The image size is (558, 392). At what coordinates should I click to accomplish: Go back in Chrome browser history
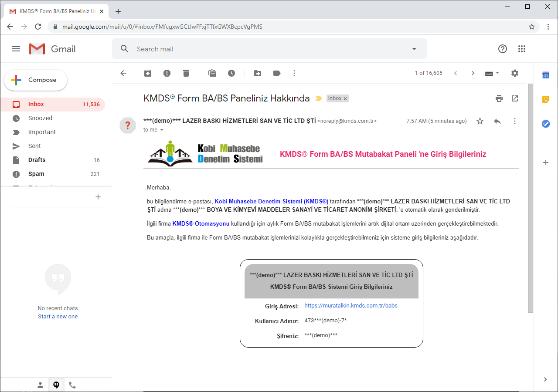pyautogui.click(x=10, y=27)
